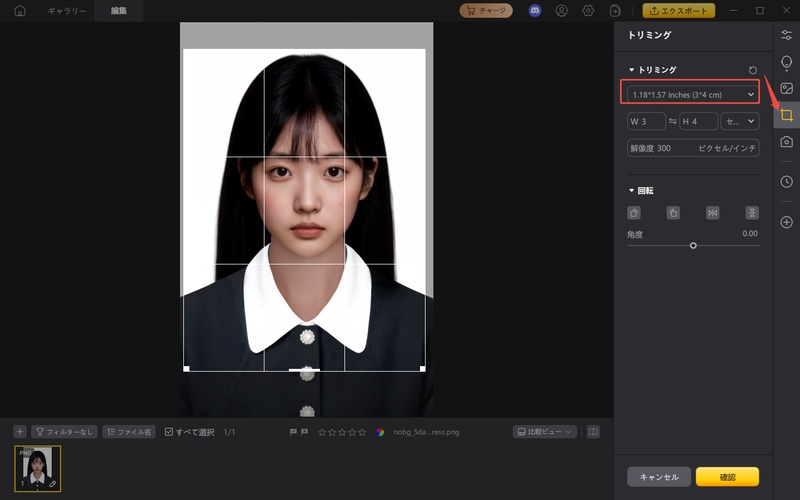The image size is (800, 500).
Task: Flip image vertically
Action: pos(752,213)
